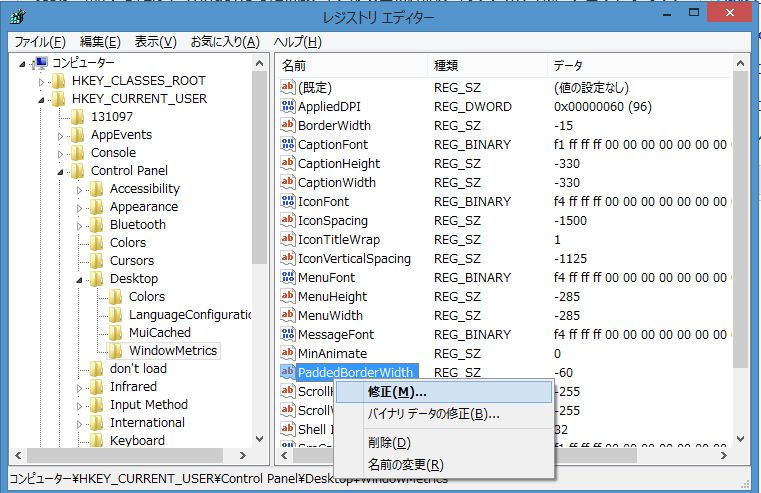Click the left tree pane vertical scrollbar
Viewport: 761px width, 493px height.
[x=261, y=250]
